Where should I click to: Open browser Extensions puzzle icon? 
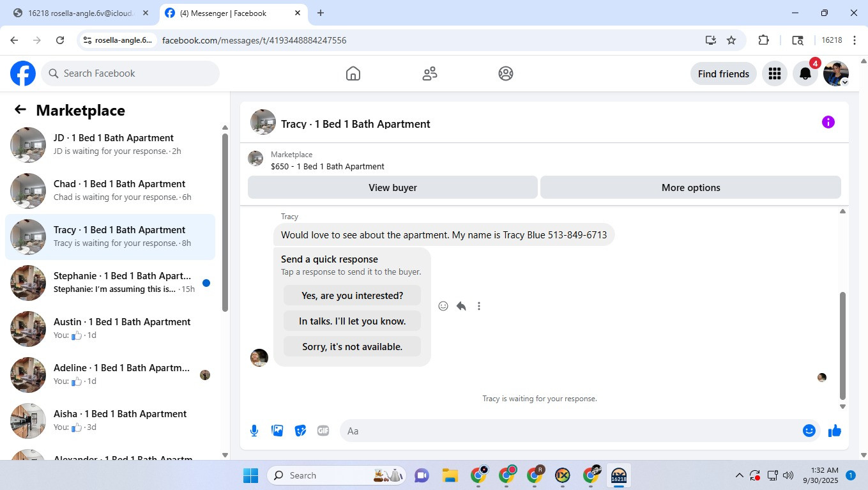pyautogui.click(x=763, y=40)
